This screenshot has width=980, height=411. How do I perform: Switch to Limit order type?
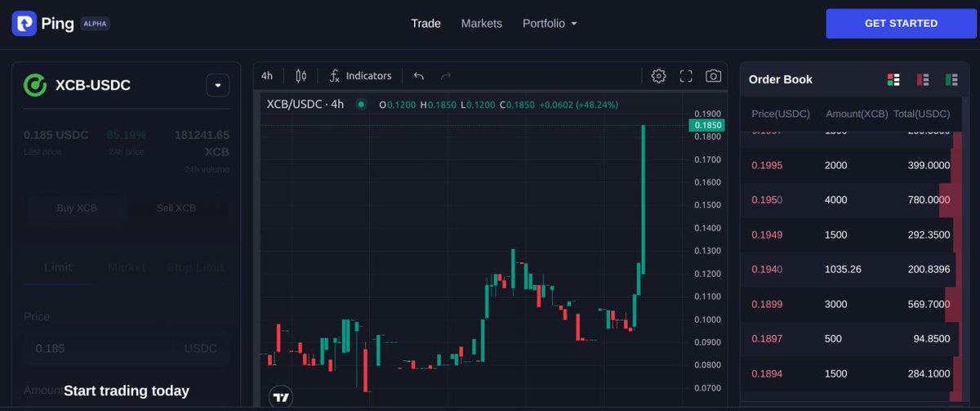(x=58, y=267)
